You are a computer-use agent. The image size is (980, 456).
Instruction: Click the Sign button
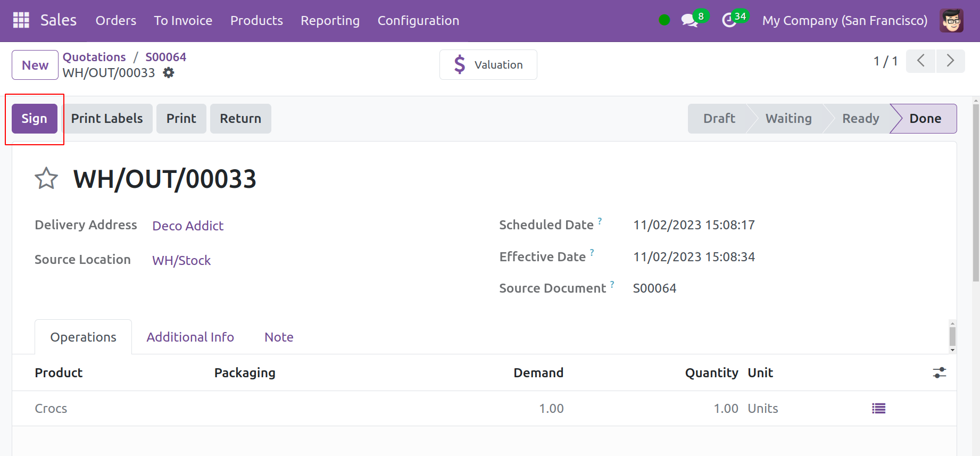[x=35, y=119]
